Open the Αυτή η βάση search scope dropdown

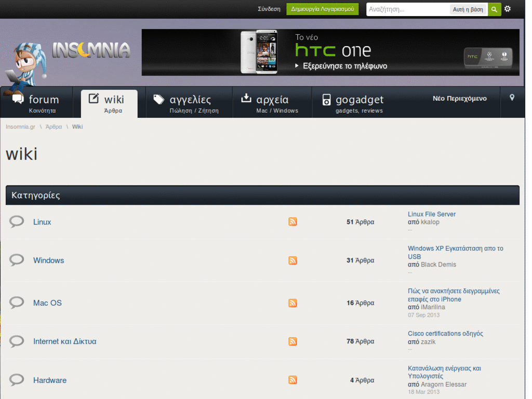coord(468,9)
